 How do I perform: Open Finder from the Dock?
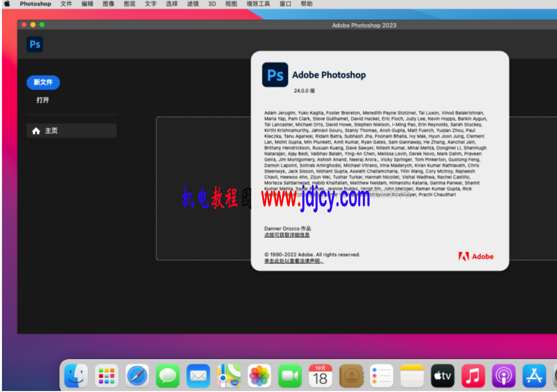[x=76, y=376]
